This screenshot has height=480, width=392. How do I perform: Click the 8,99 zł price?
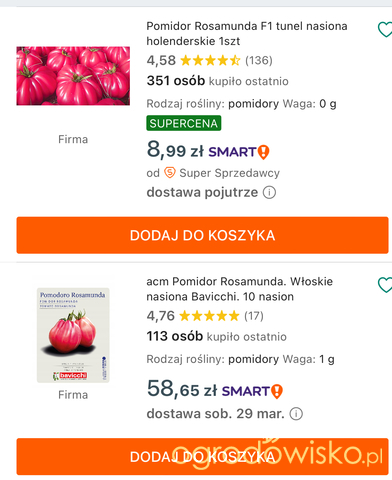tap(175, 150)
